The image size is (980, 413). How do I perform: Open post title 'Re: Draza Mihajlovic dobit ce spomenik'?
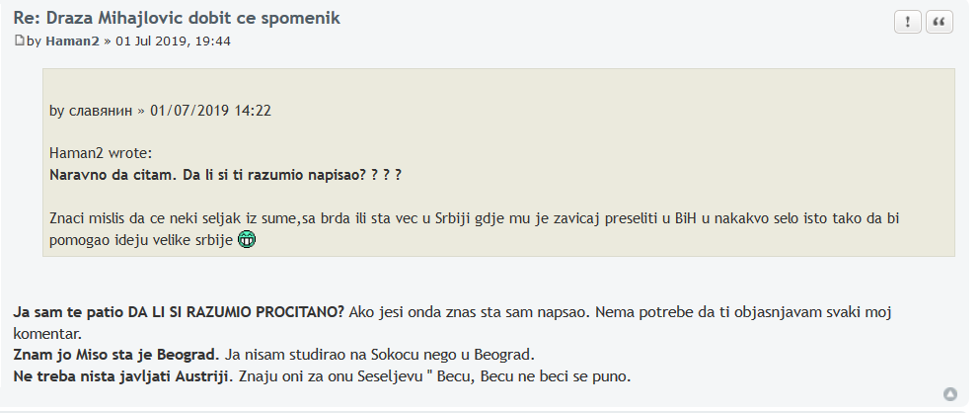(177, 18)
